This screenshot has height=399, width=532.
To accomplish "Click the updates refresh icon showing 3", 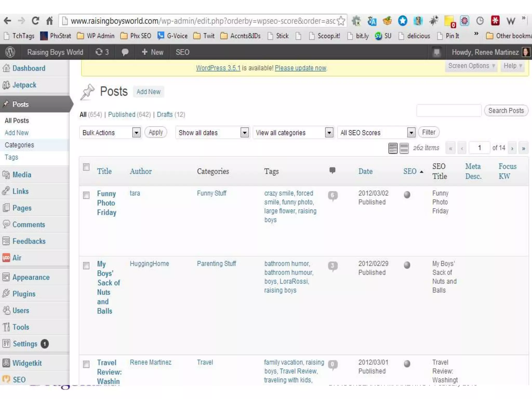I will tap(99, 52).
